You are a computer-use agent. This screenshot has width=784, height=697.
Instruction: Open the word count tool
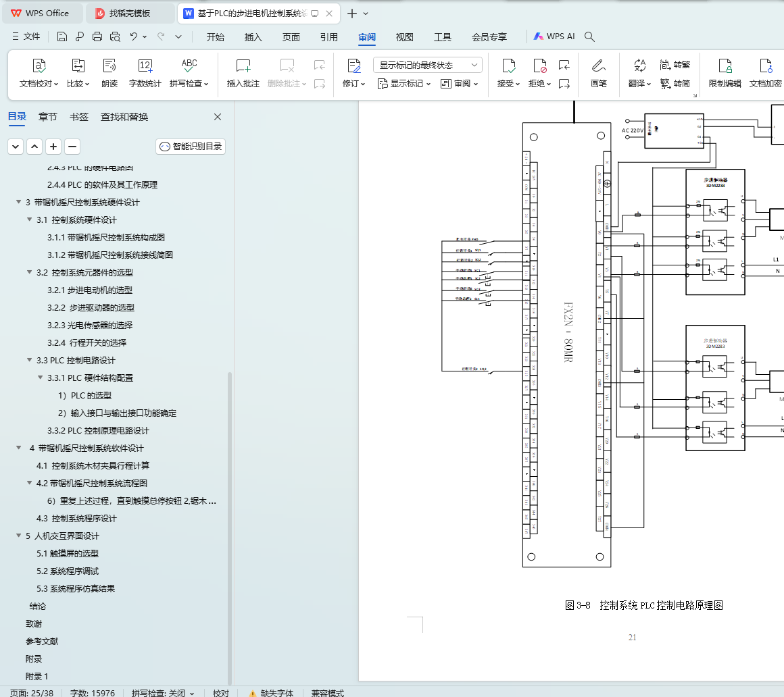click(x=145, y=74)
